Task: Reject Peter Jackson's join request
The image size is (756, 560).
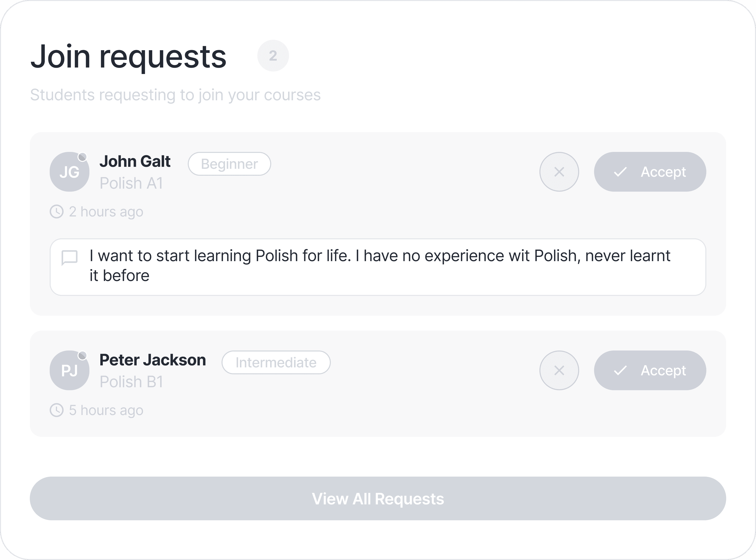Action: tap(559, 371)
